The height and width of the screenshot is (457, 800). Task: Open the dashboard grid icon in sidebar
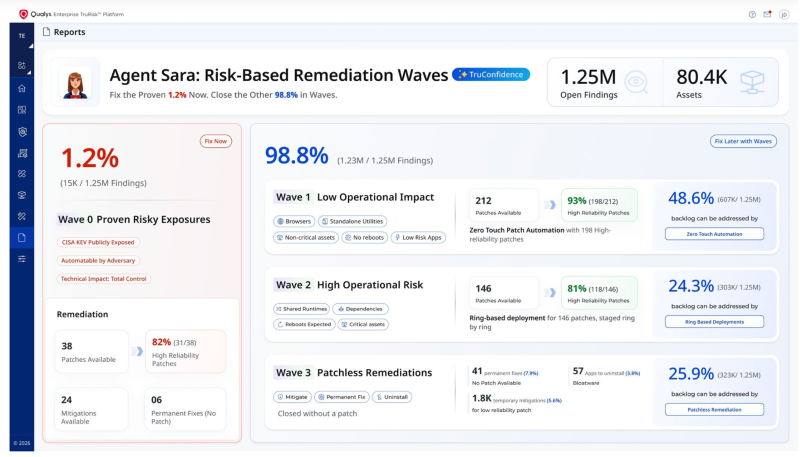coord(22,110)
